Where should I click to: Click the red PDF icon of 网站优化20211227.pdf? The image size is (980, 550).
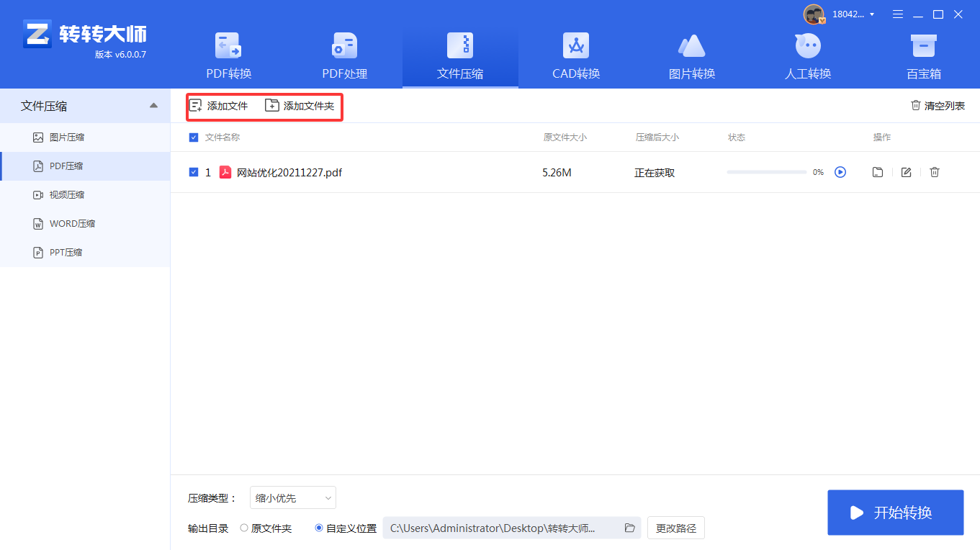pos(225,172)
